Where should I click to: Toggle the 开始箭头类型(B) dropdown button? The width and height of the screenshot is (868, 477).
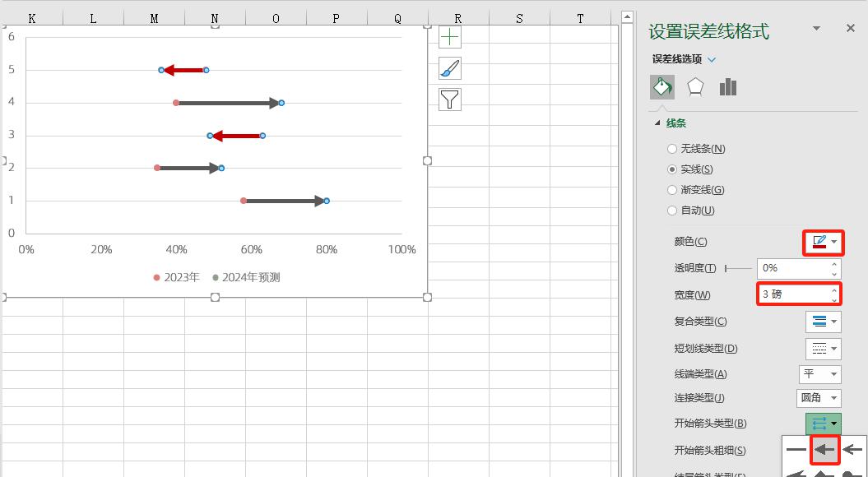[x=824, y=424]
